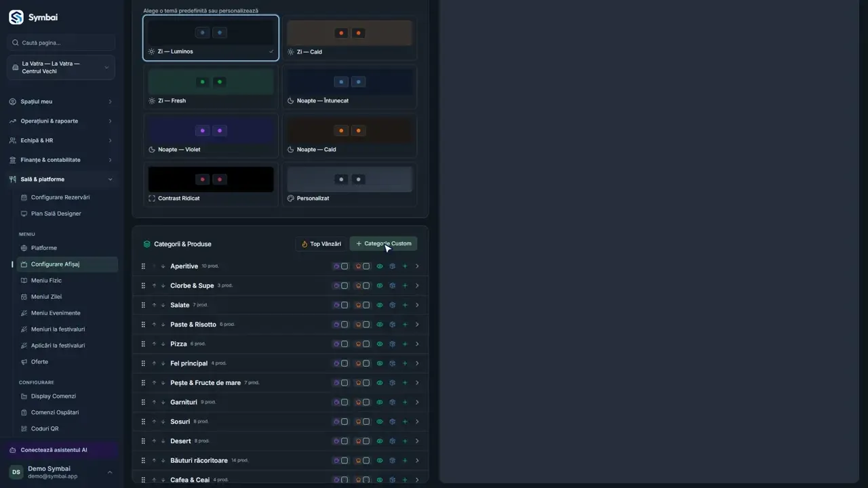Click Fel principal down arrow icon
Image resolution: width=868 pixels, height=488 pixels.
pos(163,363)
